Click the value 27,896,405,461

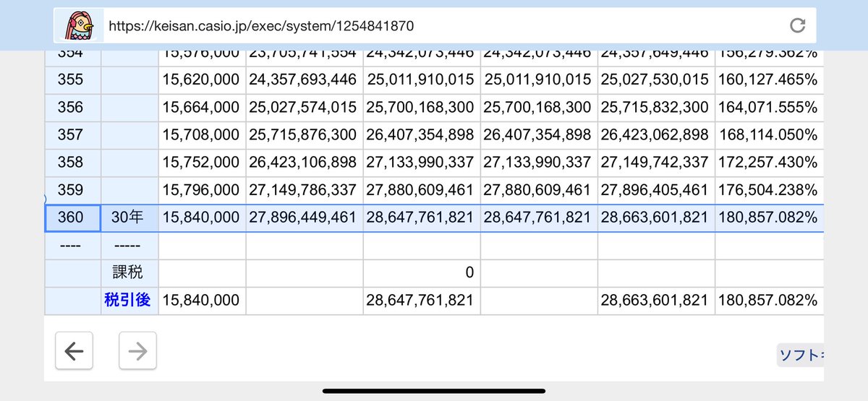tap(655, 190)
